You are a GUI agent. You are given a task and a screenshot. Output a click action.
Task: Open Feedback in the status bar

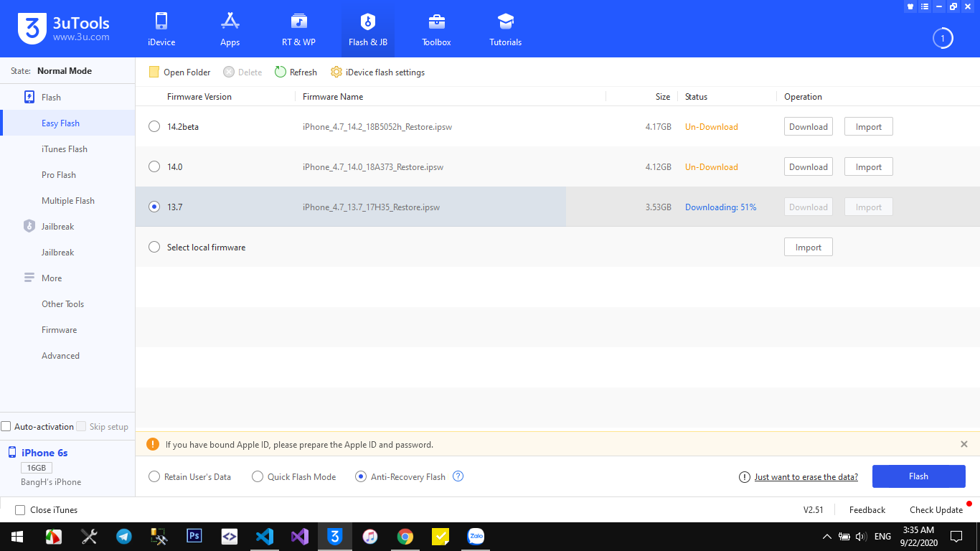pos(867,510)
